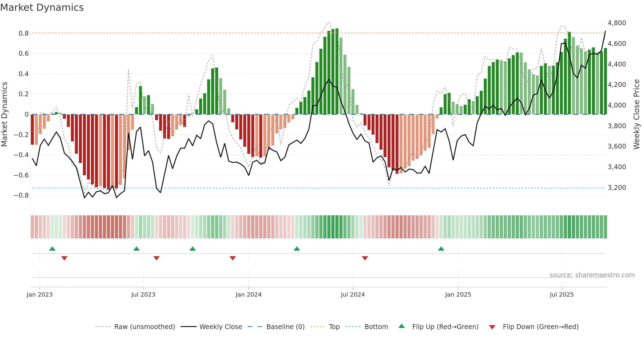Click the Jan 2025 axis label
Screen dimensions: 644x362
(x=458, y=294)
